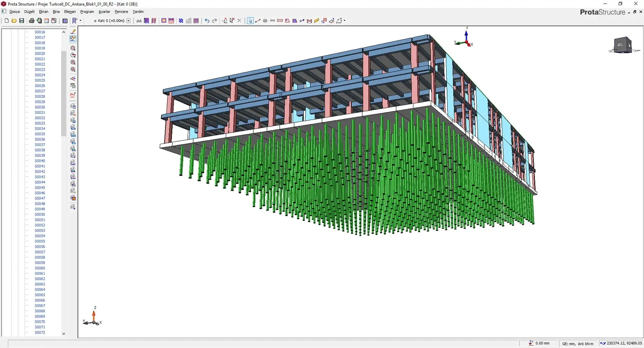
Task: Click the Undo arrow icon
Action: click(207, 21)
